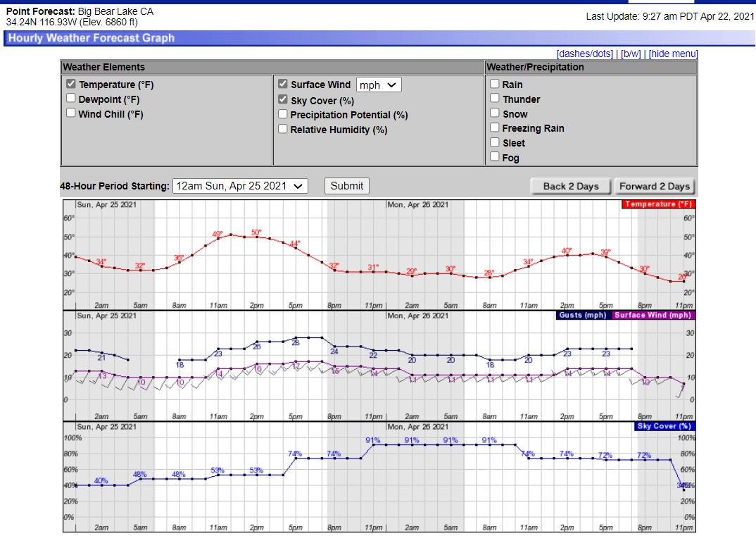Click the [dashes/dots] link
Screen dimensions: 756x536
584,54
